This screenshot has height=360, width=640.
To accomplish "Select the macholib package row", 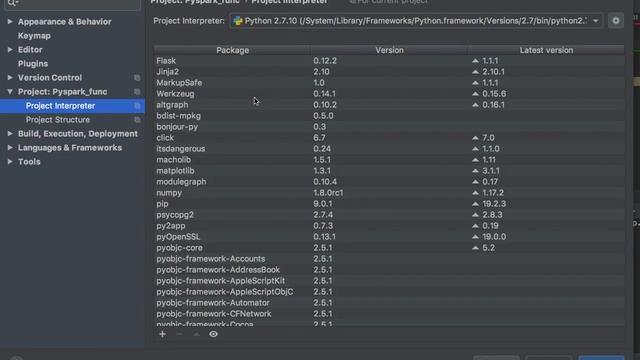I will click(389, 160).
